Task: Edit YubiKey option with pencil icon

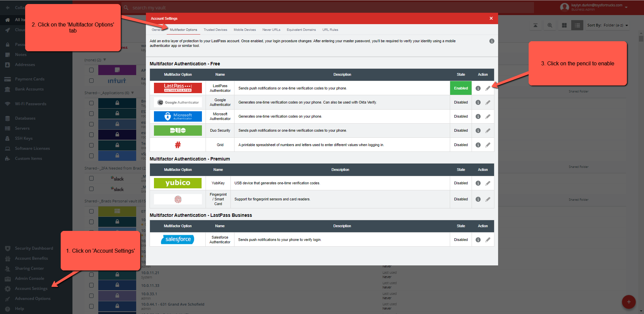Action: [x=488, y=183]
